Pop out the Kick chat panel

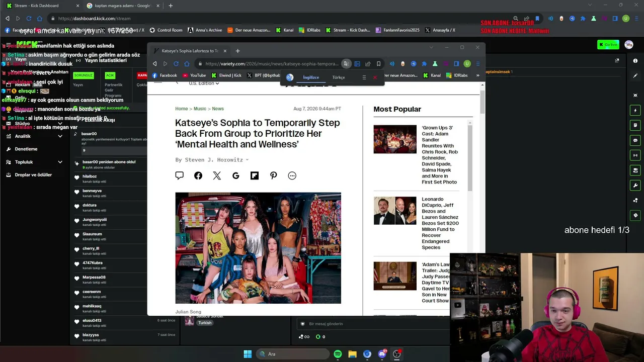(617, 60)
